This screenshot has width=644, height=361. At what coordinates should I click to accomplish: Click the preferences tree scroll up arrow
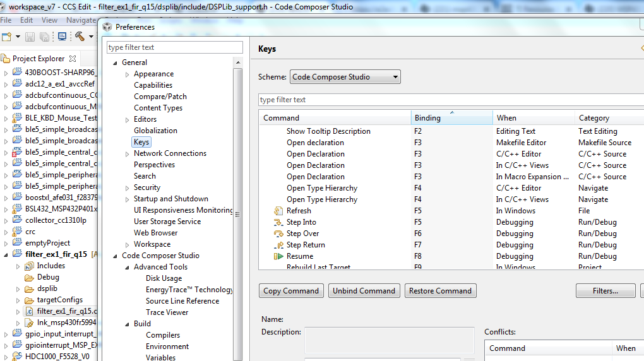(x=238, y=62)
